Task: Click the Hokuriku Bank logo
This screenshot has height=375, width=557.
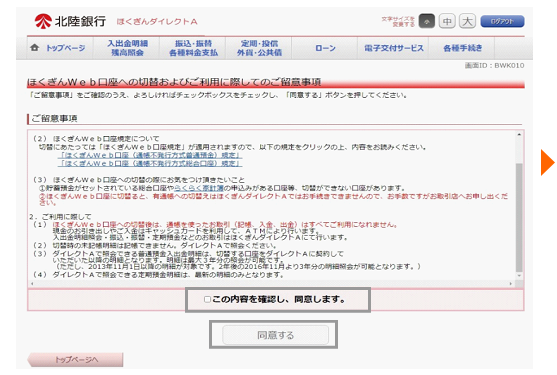Action: tap(70, 21)
